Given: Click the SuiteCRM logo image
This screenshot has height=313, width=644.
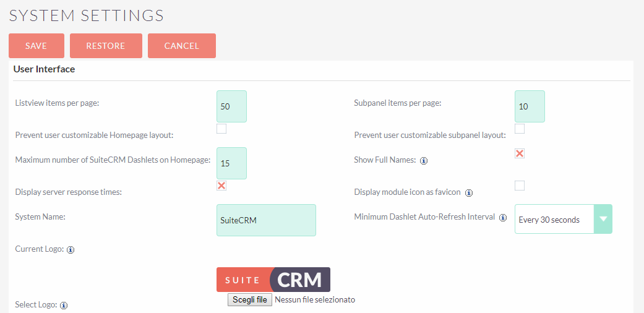Looking at the screenshot, I should coord(273,280).
